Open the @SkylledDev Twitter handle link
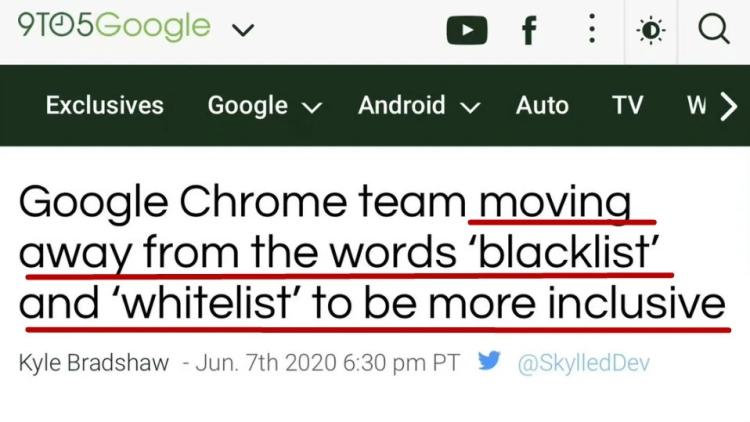This screenshot has height=422, width=750. coord(582,362)
